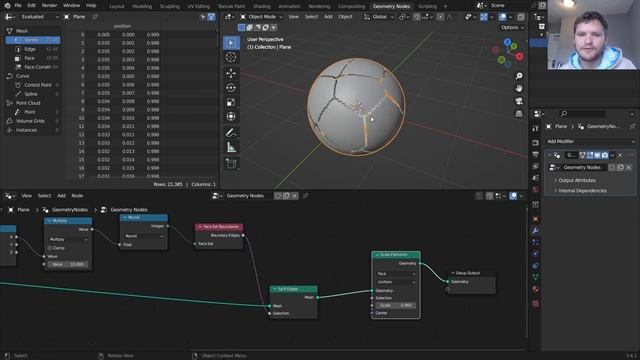Open Multiply operation dropdown in math node
Screen dimensions: 640x360
[x=68, y=239]
